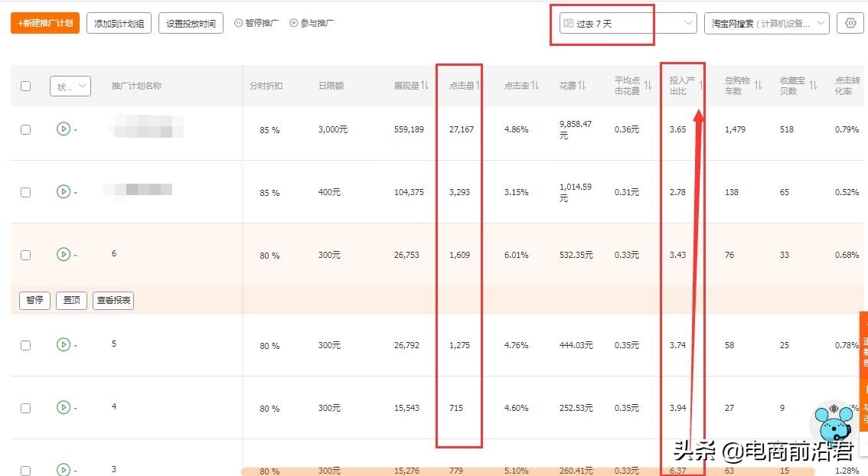Check the checkbox for plan 3
This screenshot has width=868, height=476.
tap(25, 471)
